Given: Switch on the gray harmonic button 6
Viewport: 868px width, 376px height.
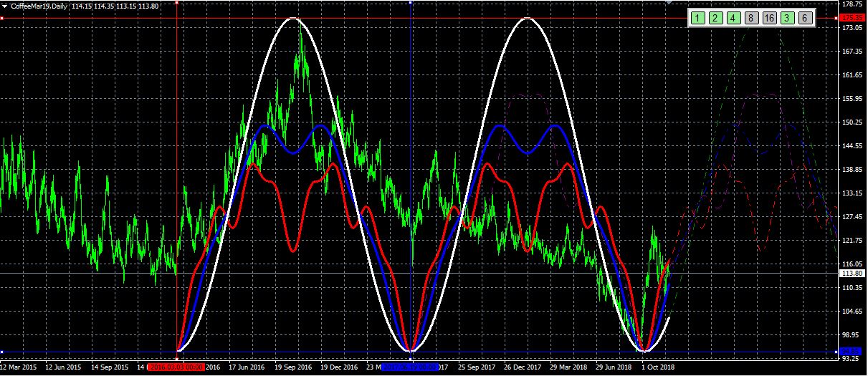Looking at the screenshot, I should 805,18.
